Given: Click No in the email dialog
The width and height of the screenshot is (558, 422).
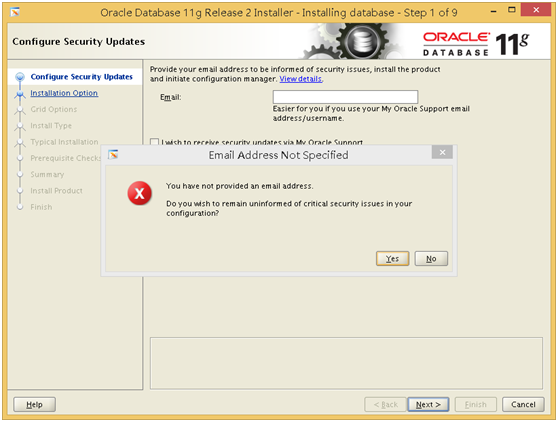Looking at the screenshot, I should tap(431, 258).
